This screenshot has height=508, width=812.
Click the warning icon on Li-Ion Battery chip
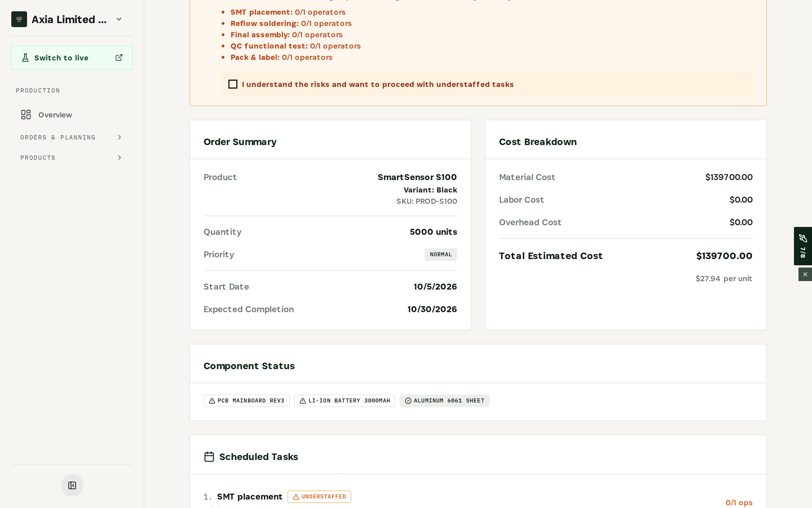pyautogui.click(x=303, y=401)
